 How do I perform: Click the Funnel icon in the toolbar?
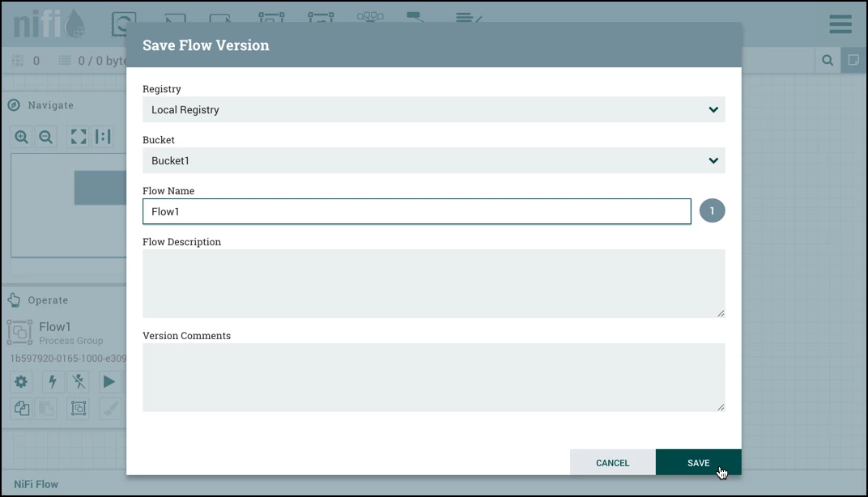(x=370, y=17)
